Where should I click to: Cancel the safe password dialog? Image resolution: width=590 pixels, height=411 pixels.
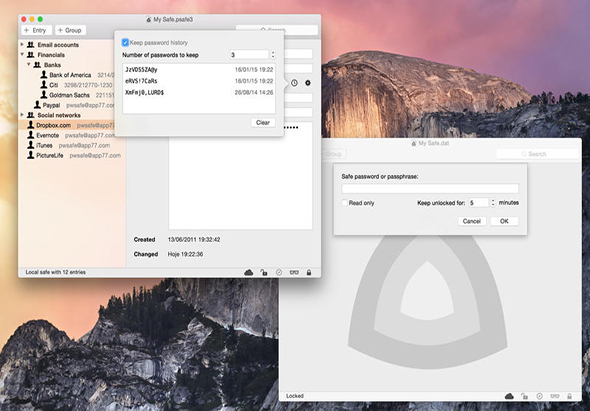tap(472, 221)
